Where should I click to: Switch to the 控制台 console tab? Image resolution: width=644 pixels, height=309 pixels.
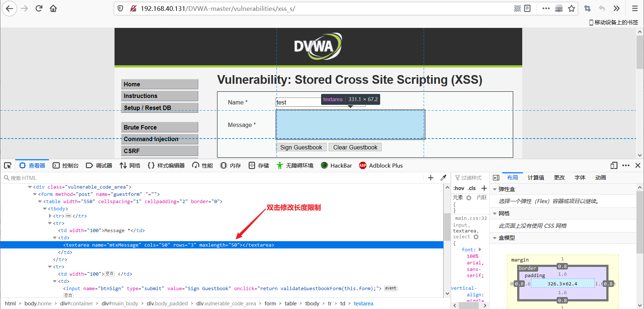click(x=66, y=166)
